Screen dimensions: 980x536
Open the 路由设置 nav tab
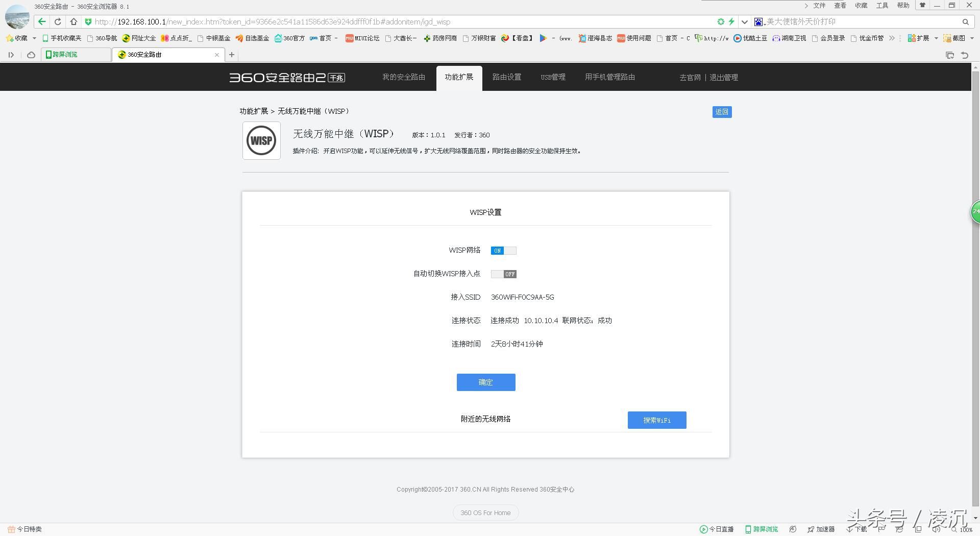point(507,77)
